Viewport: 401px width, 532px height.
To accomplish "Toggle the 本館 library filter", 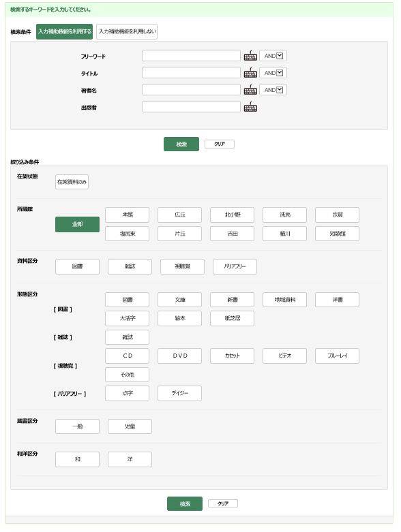I will click(x=127, y=215).
